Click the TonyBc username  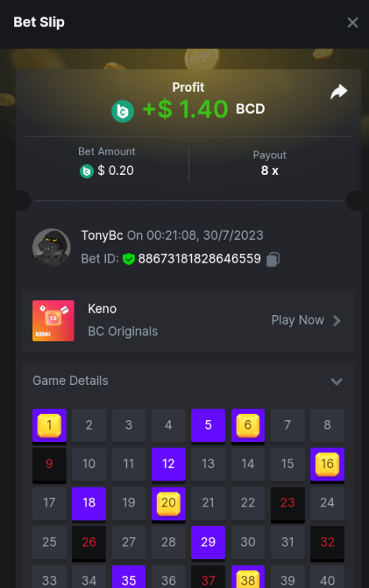[102, 235]
